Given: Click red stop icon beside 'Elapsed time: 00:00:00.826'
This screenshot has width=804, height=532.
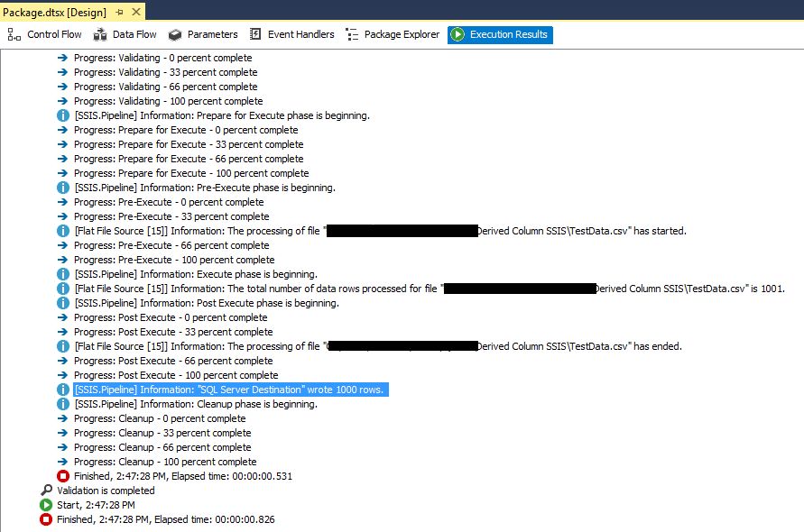Looking at the screenshot, I should click(x=46, y=519).
